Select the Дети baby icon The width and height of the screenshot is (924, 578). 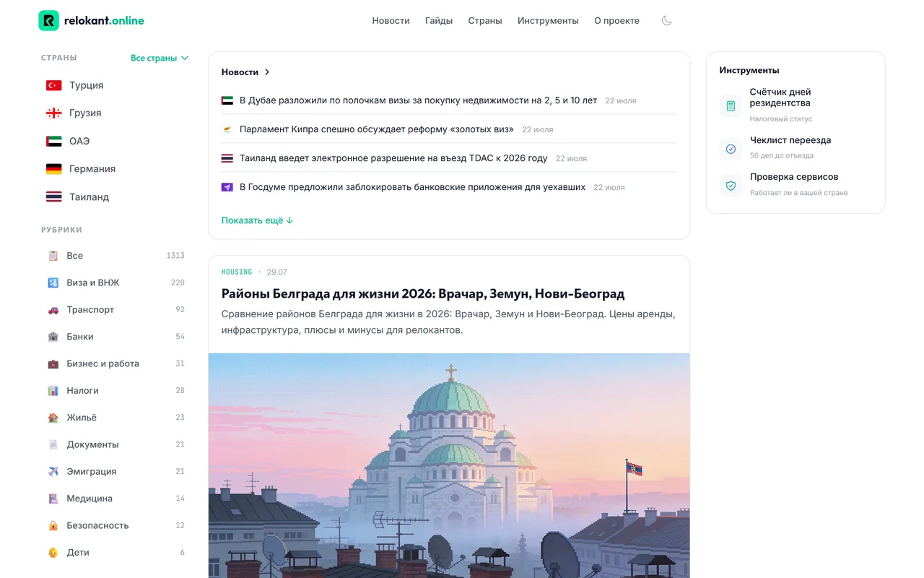tap(53, 552)
